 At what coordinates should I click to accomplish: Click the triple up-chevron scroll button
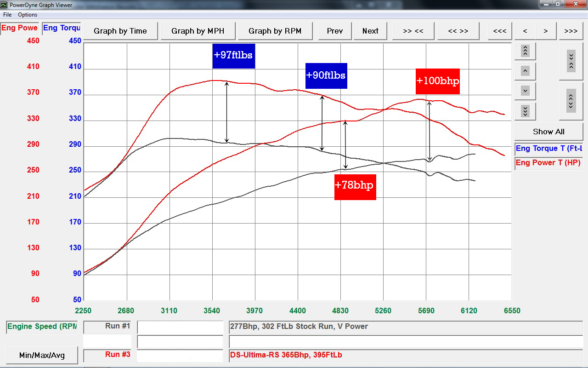click(x=526, y=51)
